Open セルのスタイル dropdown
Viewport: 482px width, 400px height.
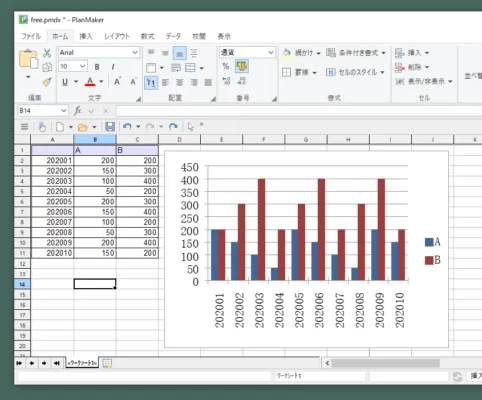tap(382, 72)
